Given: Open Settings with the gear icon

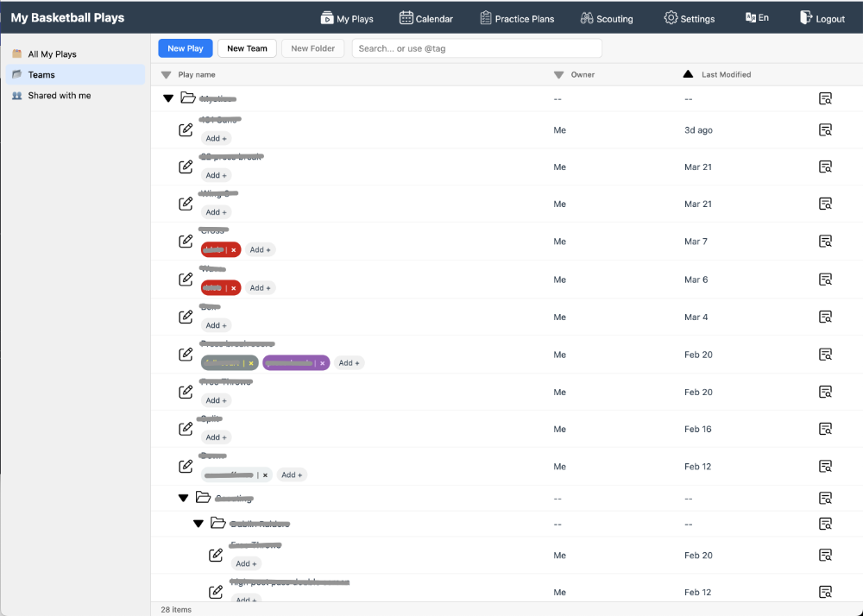Looking at the screenshot, I should click(671, 18).
